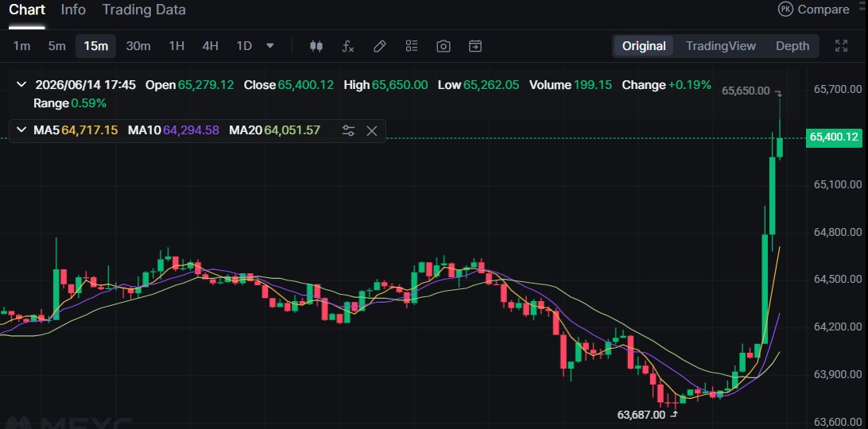This screenshot has width=868, height=429.
Task: Click the Open value 65,279.12
Action: point(206,85)
